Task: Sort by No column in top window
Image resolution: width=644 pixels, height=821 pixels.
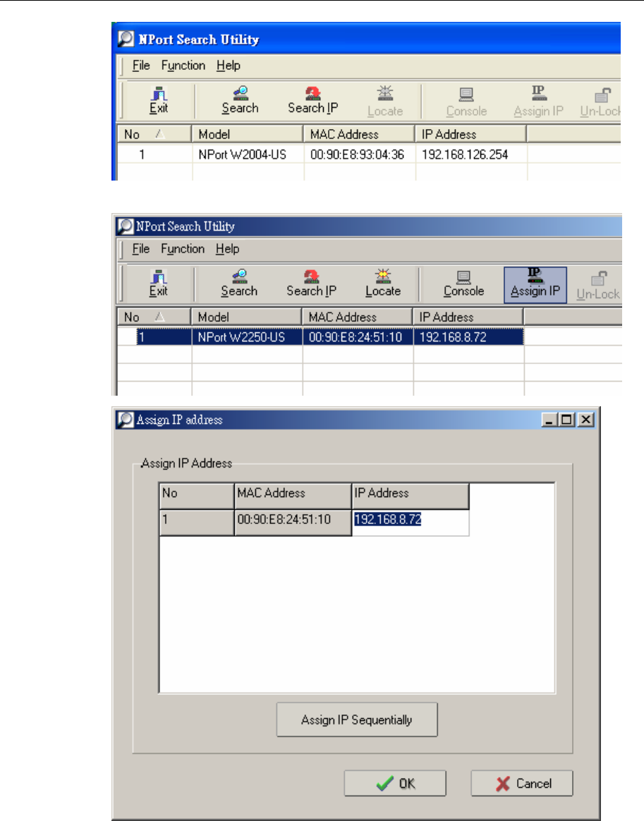Action: [154, 134]
